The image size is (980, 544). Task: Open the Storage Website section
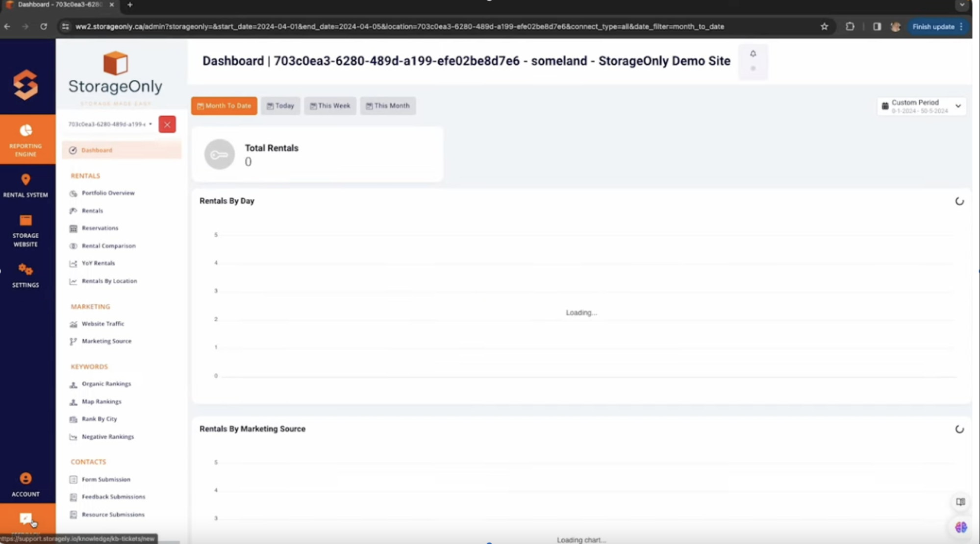tap(26, 230)
